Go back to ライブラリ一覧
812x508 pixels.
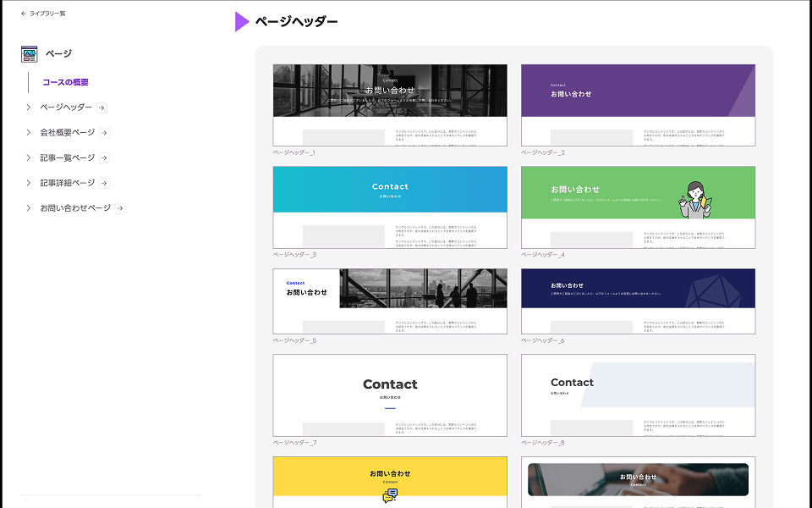coord(47,14)
